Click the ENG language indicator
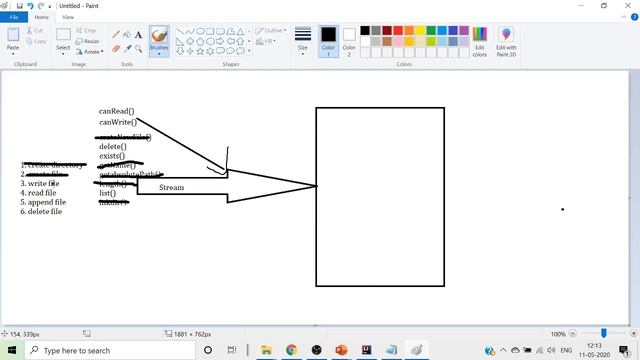Image resolution: width=640 pixels, height=360 pixels. pos(566,350)
